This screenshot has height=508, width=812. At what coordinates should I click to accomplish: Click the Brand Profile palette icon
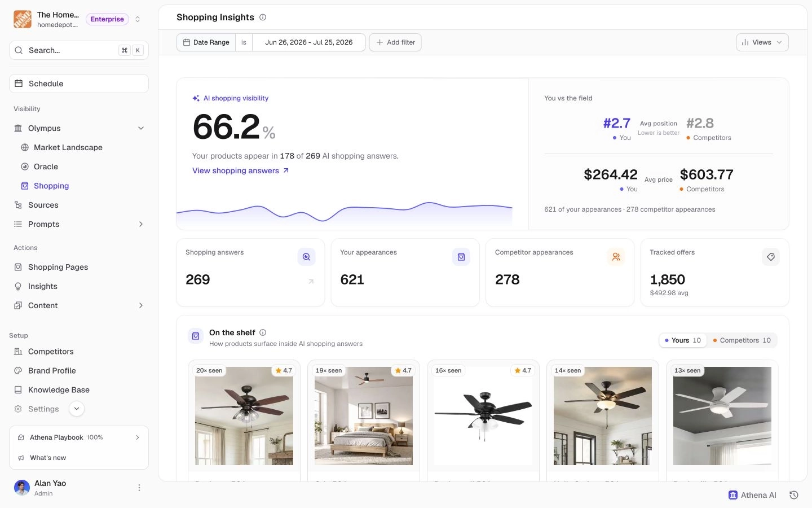[18, 370]
